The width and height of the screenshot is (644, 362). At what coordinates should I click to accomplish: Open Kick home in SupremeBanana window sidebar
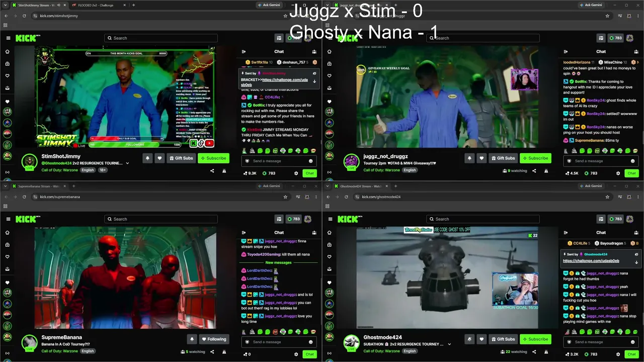pyautogui.click(x=7, y=233)
